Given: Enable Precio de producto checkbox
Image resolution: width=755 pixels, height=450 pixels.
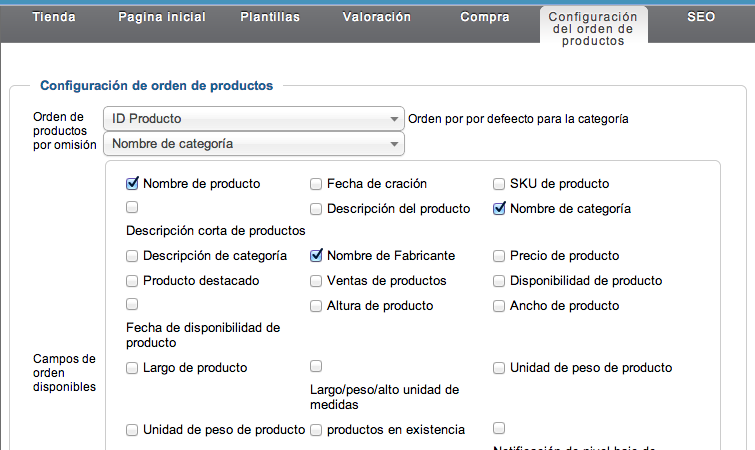Looking at the screenshot, I should pyautogui.click(x=499, y=256).
